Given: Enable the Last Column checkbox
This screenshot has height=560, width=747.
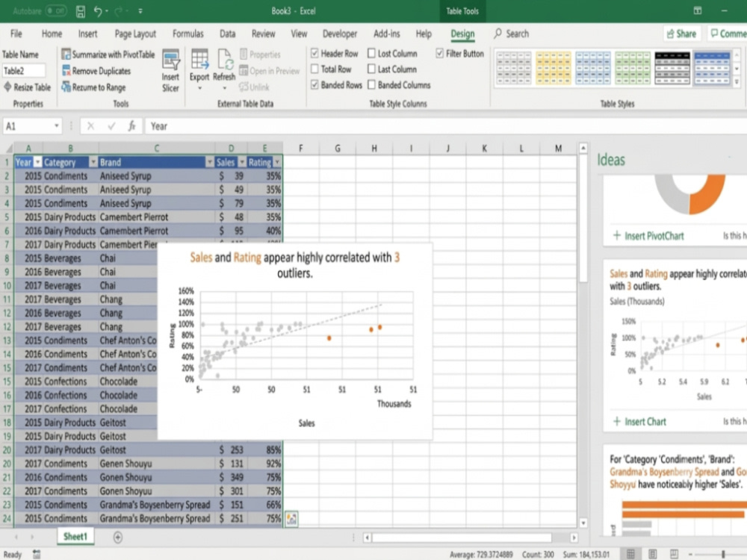Looking at the screenshot, I should (371, 69).
